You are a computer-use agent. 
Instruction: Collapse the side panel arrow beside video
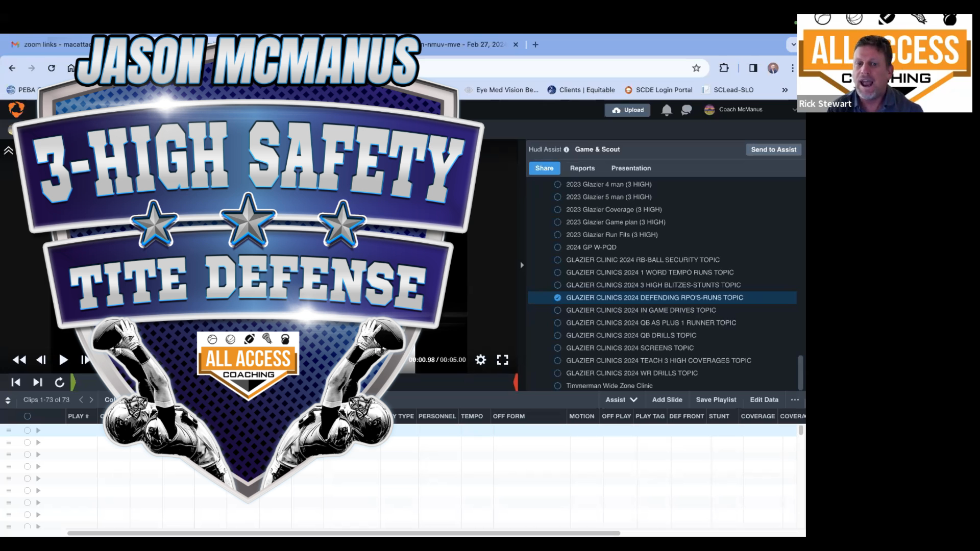[522, 265]
